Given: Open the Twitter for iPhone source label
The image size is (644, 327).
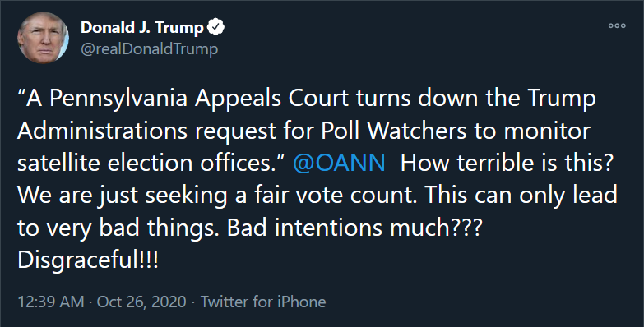Looking at the screenshot, I should pos(263,302).
